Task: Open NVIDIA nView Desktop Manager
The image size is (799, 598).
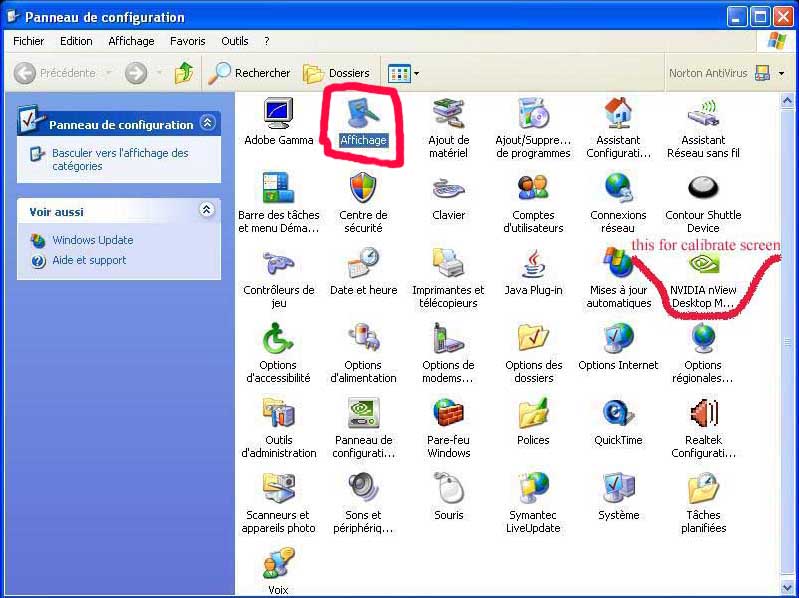Action: coord(703,281)
